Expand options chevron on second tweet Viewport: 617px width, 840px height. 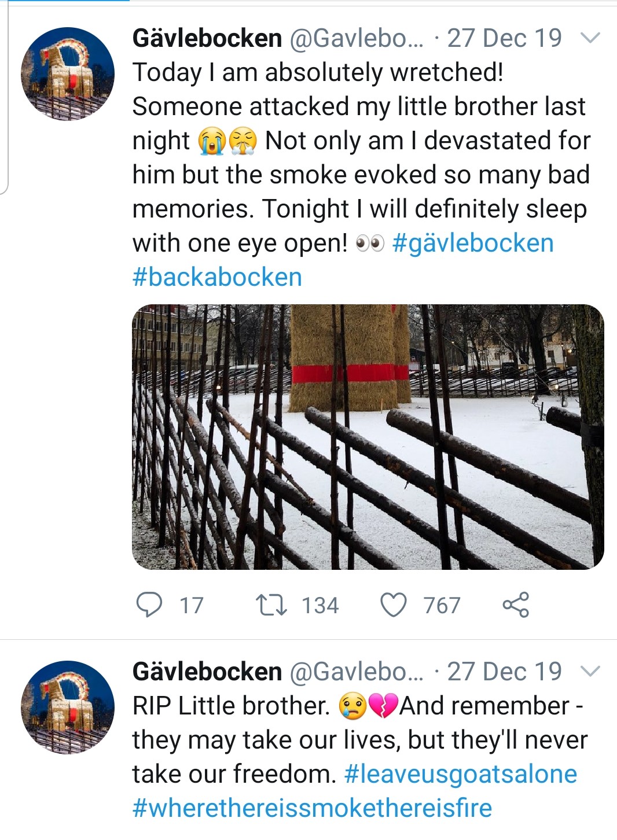pos(590,672)
